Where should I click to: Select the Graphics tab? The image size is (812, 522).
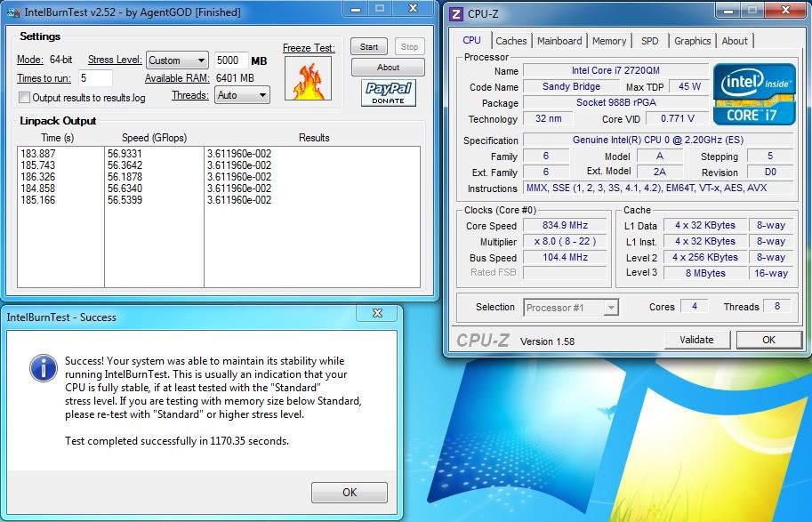692,41
